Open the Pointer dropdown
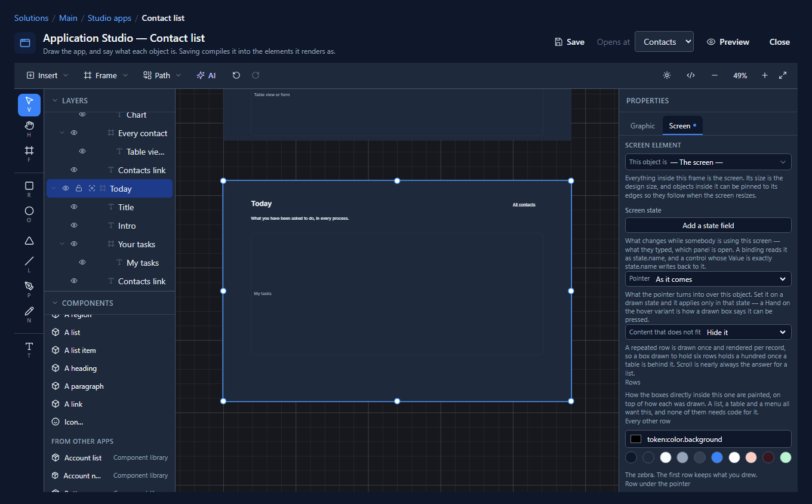 (708, 279)
